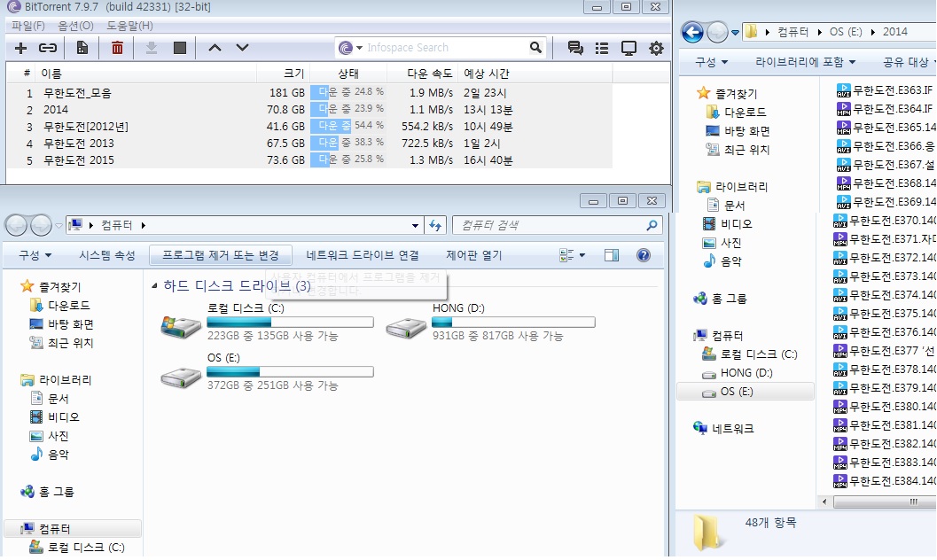Open 다운로드 in 컴퓨터 window sidebar
Image resolution: width=937 pixels, height=560 pixels.
pos(69,305)
